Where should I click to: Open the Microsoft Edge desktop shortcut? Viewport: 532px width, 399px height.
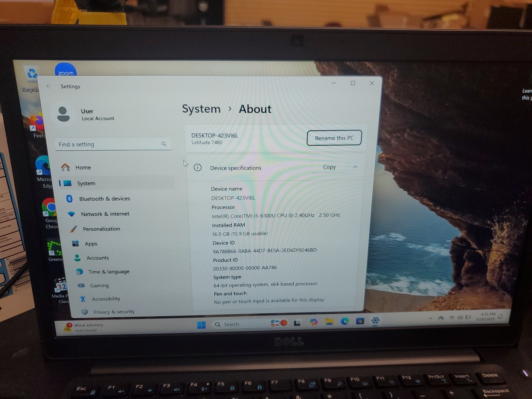[x=44, y=172]
